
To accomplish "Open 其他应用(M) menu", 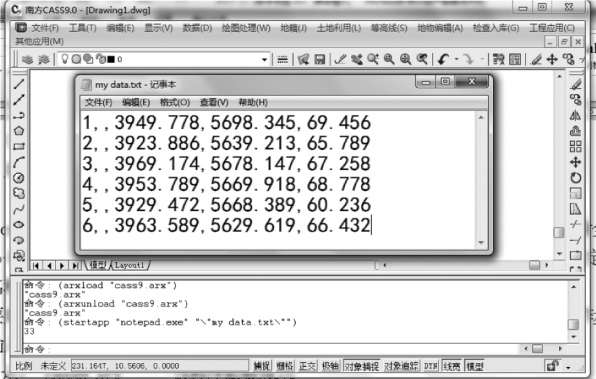I will coord(40,41).
